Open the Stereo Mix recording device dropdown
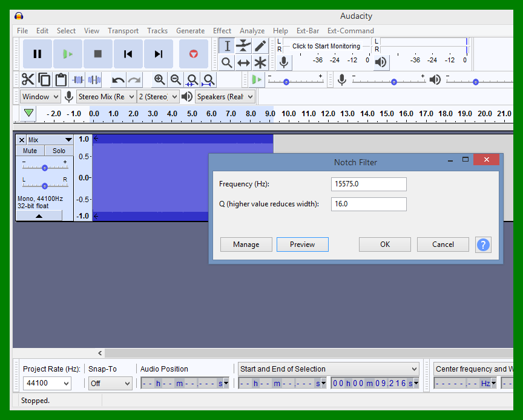The width and height of the screenshot is (523, 420). pyautogui.click(x=107, y=97)
